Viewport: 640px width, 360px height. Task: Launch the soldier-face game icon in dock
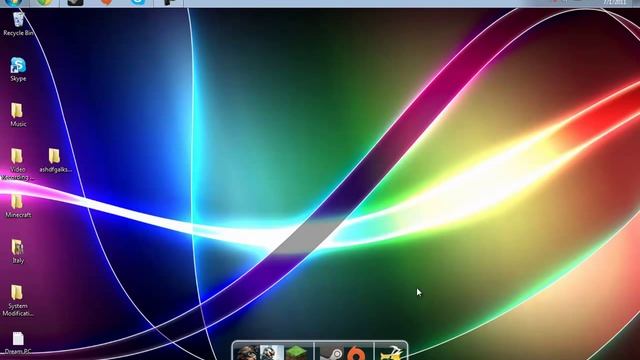[x=247, y=353]
